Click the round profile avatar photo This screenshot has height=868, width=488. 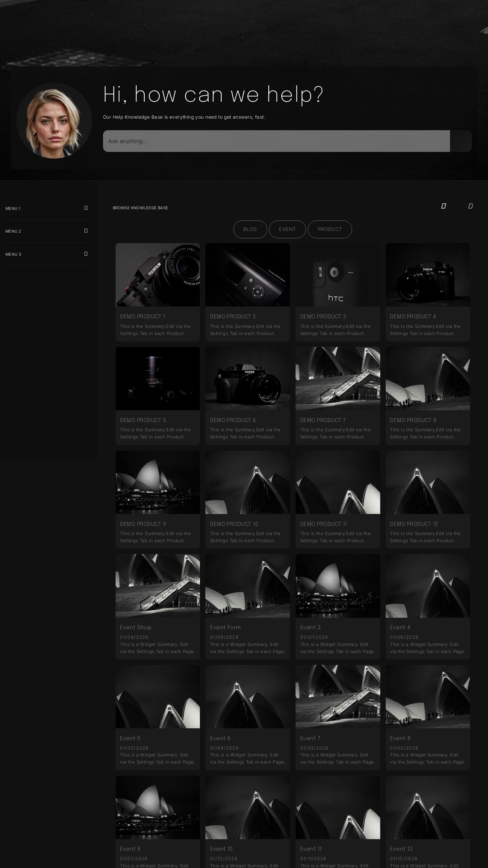point(54,121)
